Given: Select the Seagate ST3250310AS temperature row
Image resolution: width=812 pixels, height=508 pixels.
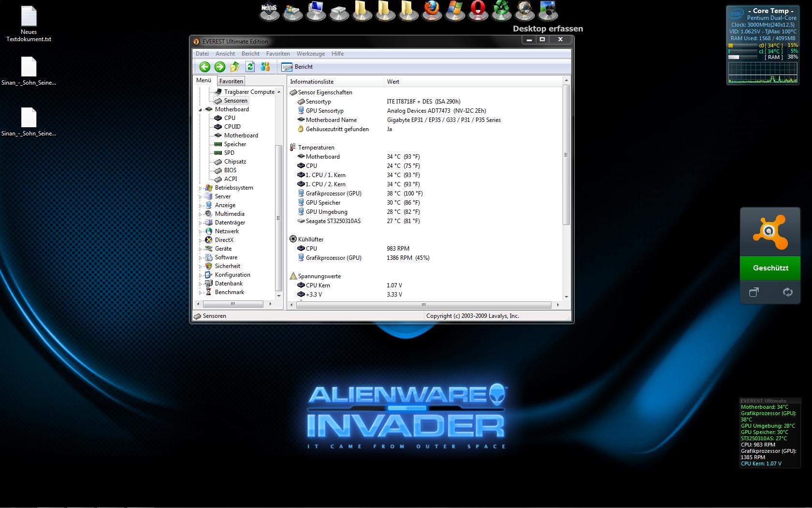Looking at the screenshot, I should pyautogui.click(x=425, y=221).
